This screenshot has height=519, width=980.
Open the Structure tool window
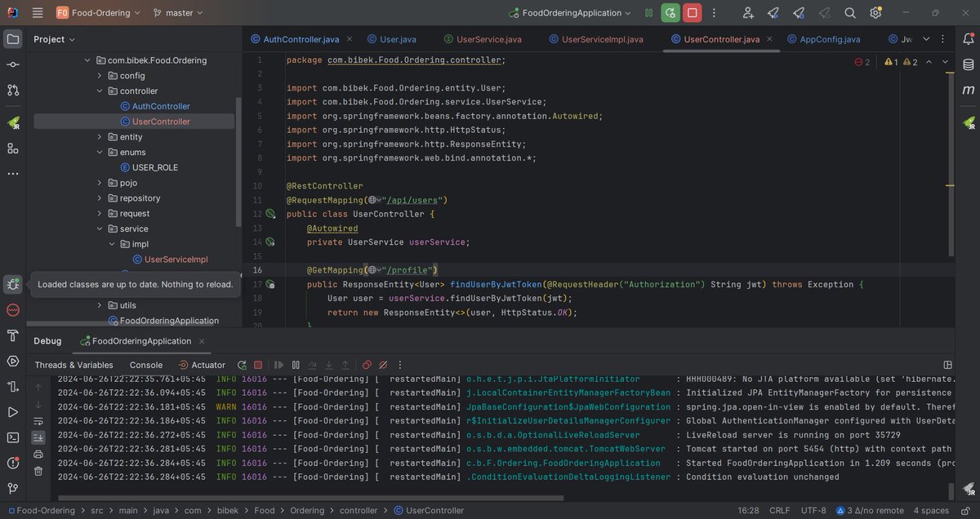pyautogui.click(x=13, y=148)
